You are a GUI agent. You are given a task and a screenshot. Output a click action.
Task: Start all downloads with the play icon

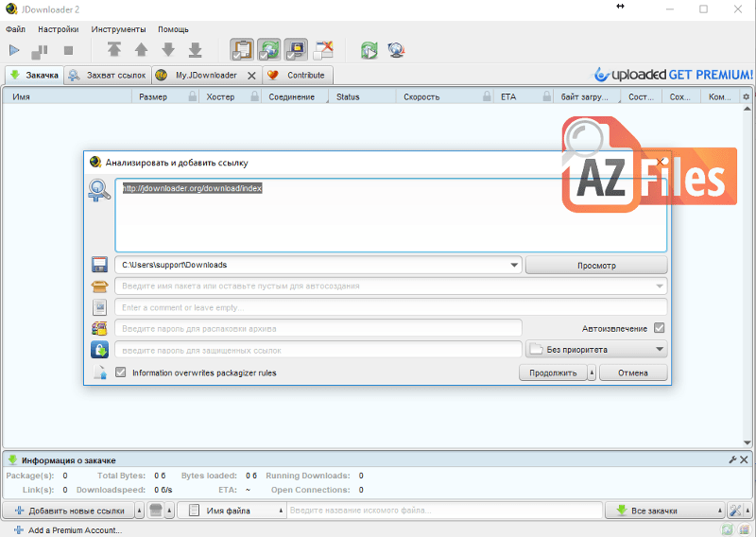coord(14,50)
